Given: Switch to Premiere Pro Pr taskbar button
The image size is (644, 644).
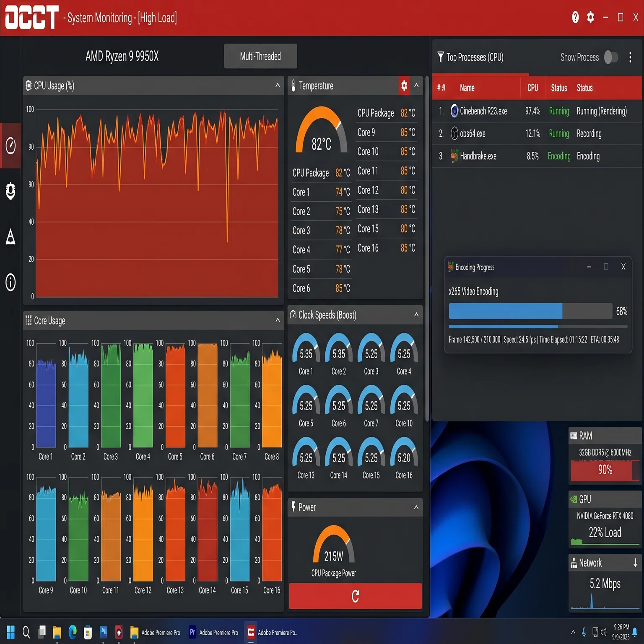Looking at the screenshot, I should coord(214,632).
